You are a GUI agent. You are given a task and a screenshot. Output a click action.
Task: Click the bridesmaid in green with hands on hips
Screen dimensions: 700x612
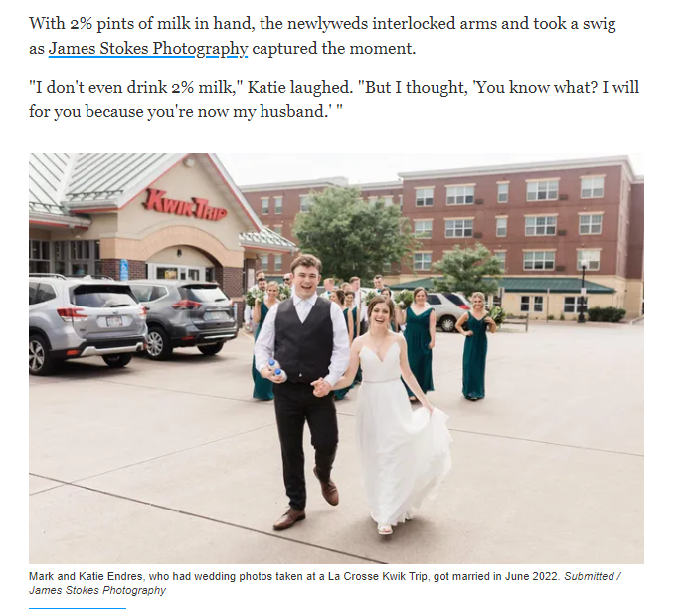tap(476, 346)
